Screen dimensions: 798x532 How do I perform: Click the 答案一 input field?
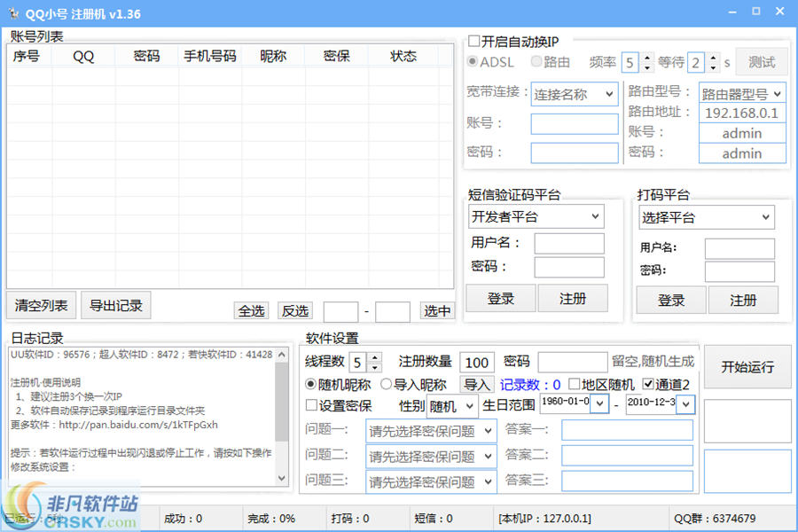pos(627,430)
